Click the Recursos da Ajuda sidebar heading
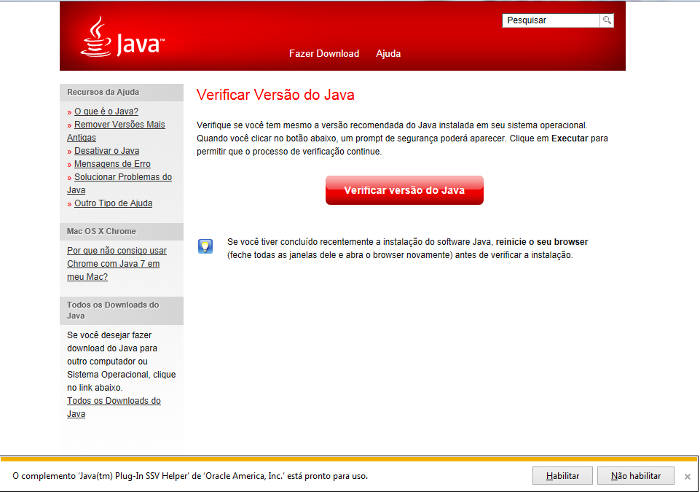This screenshot has height=492, width=700. pyautogui.click(x=102, y=92)
